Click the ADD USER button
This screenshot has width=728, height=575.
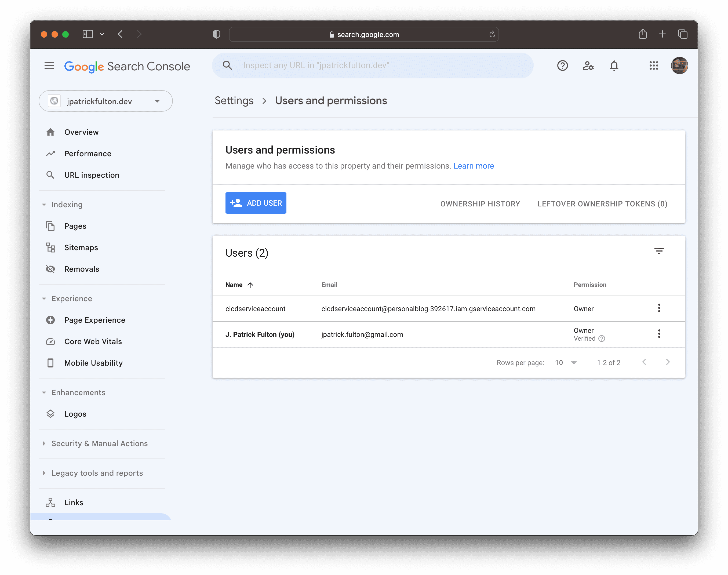tap(256, 203)
